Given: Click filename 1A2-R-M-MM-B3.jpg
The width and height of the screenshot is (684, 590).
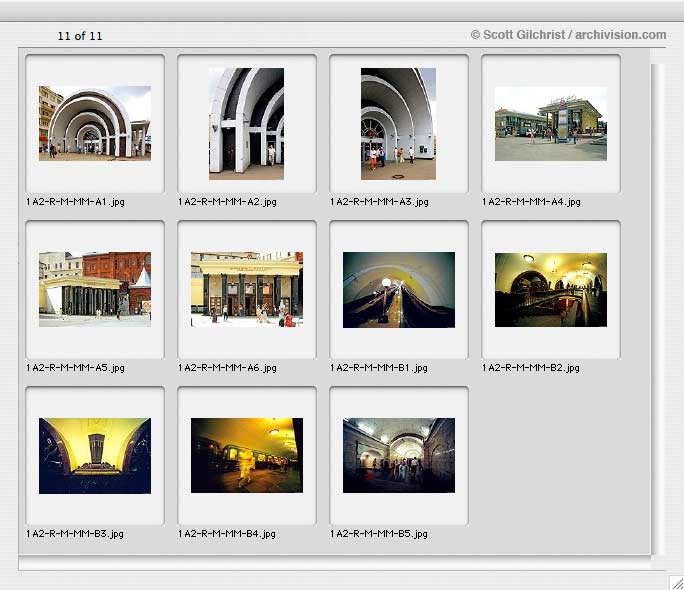Looking at the screenshot, I should click(75, 534).
